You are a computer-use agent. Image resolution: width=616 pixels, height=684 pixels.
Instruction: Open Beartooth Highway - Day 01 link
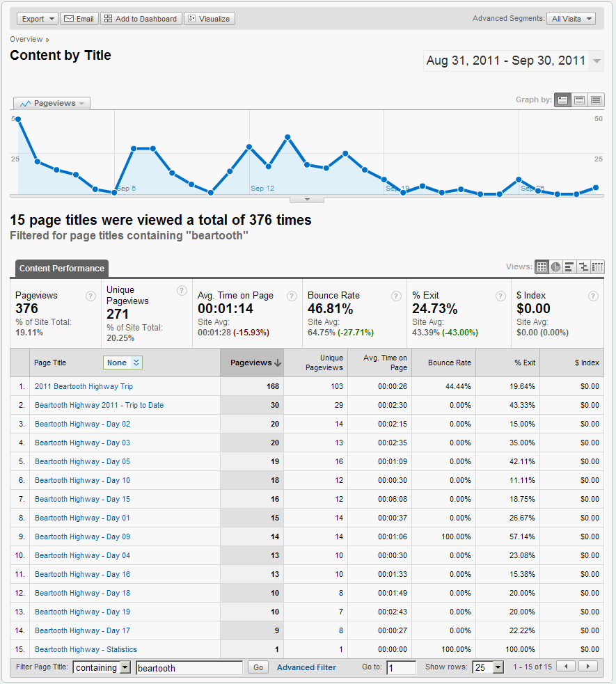pyautogui.click(x=82, y=518)
